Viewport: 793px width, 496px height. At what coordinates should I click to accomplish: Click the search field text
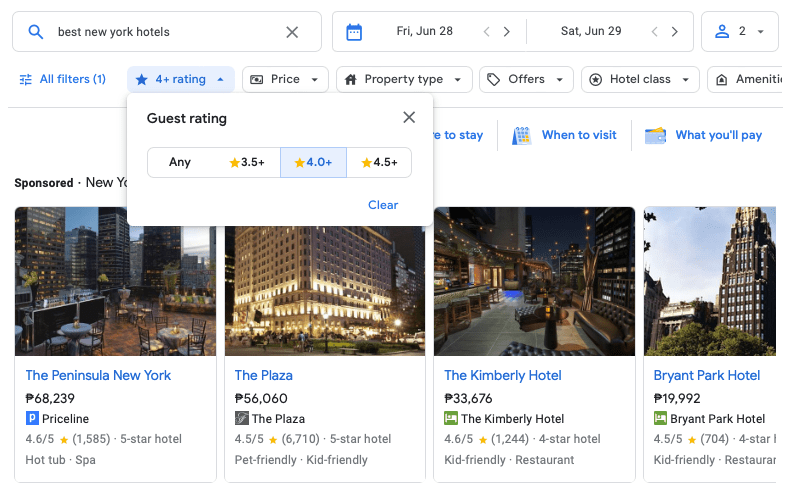pos(114,32)
